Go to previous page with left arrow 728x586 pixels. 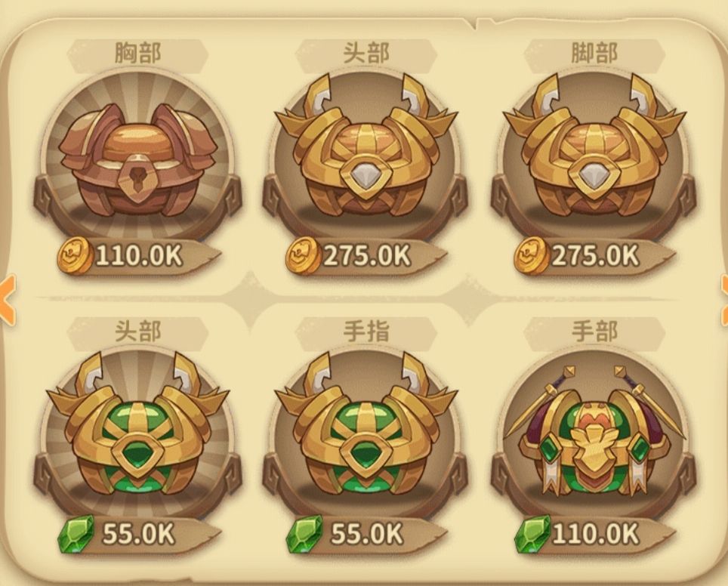coord(7,299)
